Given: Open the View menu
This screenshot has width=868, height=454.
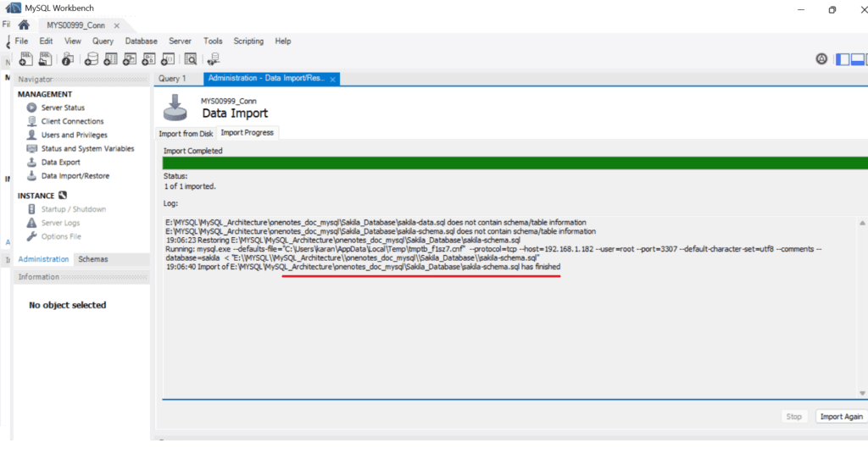Looking at the screenshot, I should [x=73, y=41].
